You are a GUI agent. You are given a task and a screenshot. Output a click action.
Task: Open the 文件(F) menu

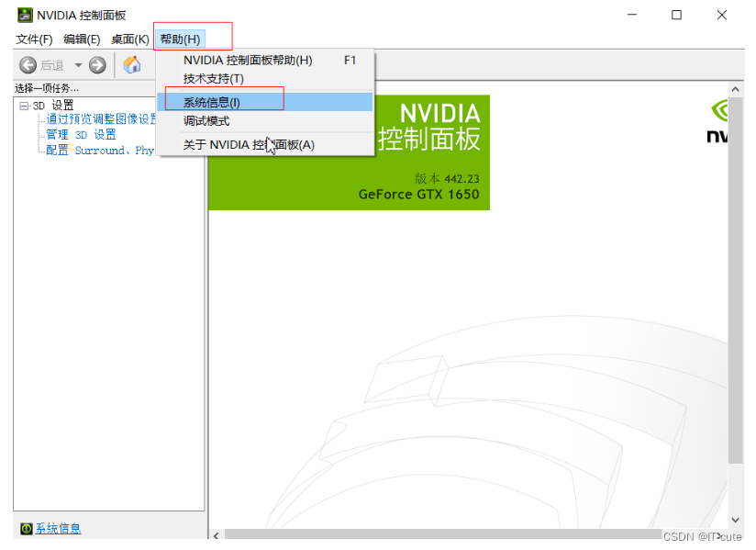point(34,39)
